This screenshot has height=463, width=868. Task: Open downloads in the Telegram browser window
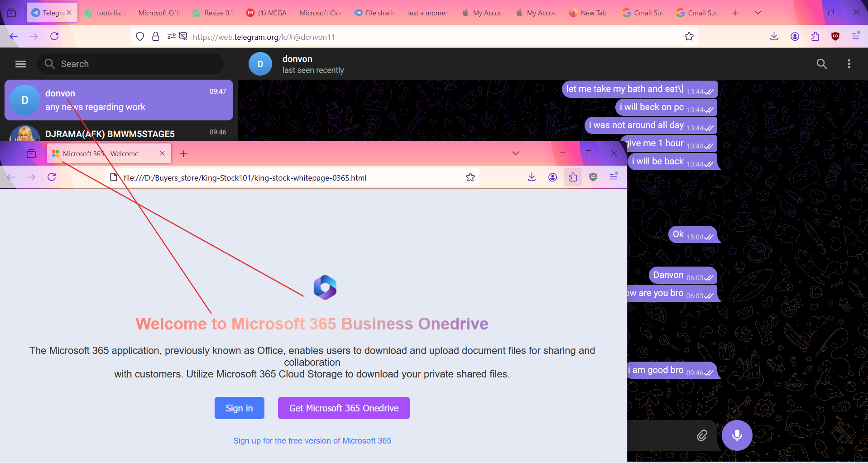pos(774,36)
